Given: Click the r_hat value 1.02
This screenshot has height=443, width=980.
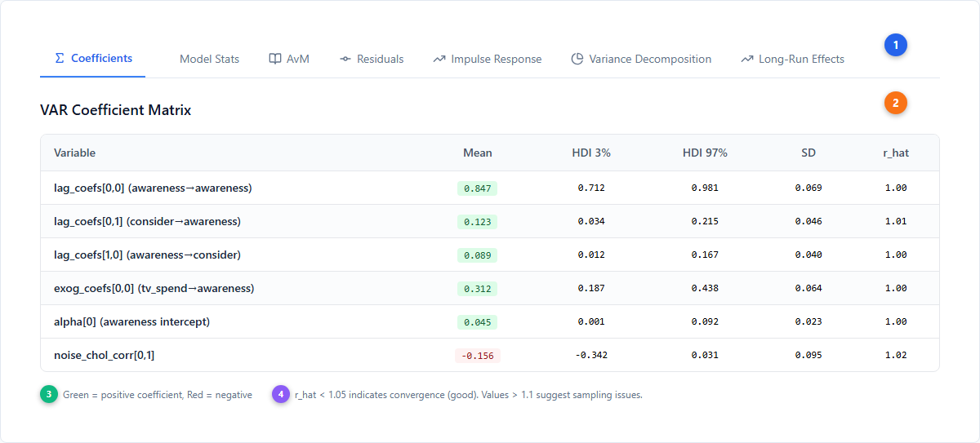Looking at the screenshot, I should coord(896,355).
